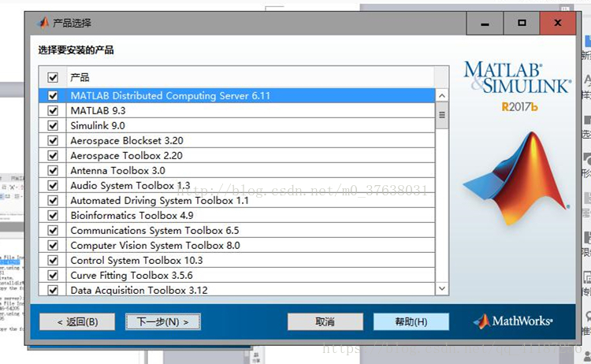Uncheck Communications System Toolbox 6.5 checkbox
This screenshot has height=364, width=591.
(53, 230)
